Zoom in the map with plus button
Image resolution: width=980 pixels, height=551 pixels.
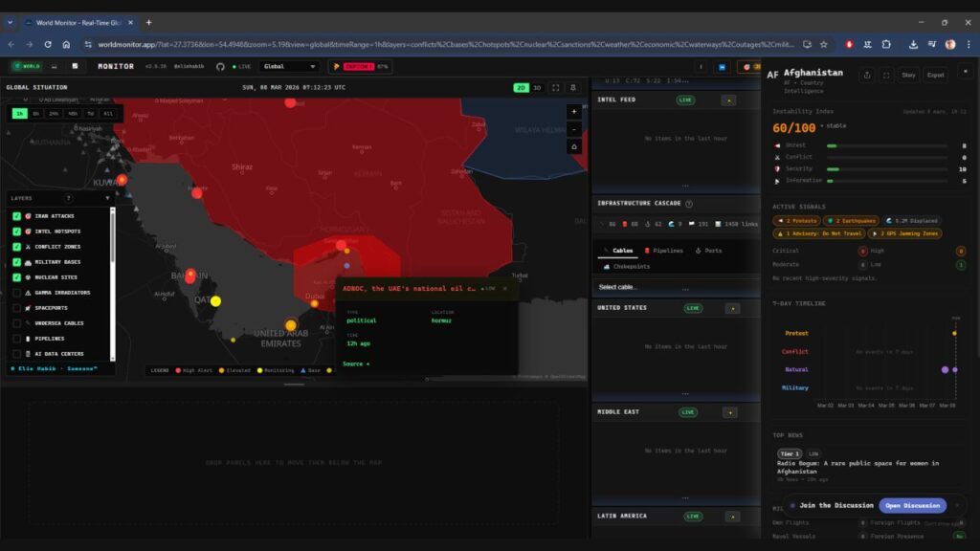pos(573,112)
